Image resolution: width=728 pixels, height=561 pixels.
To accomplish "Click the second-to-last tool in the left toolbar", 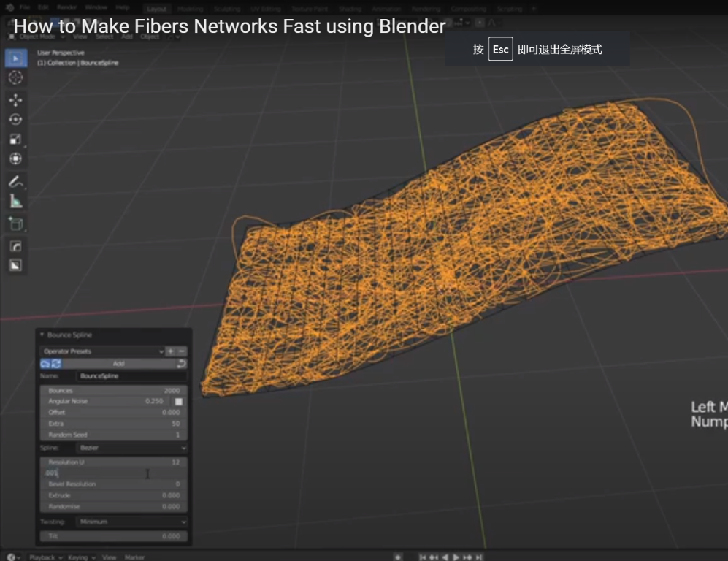I will pyautogui.click(x=16, y=246).
